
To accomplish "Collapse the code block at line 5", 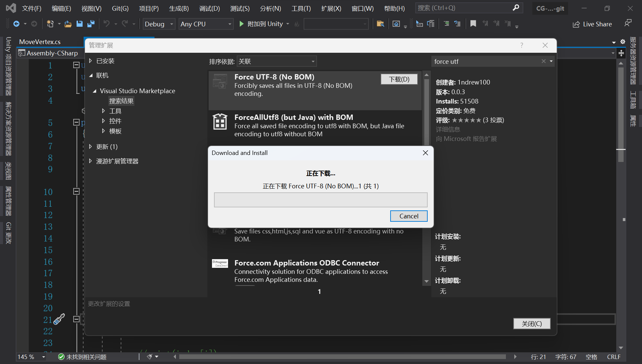I will pos(76,122).
